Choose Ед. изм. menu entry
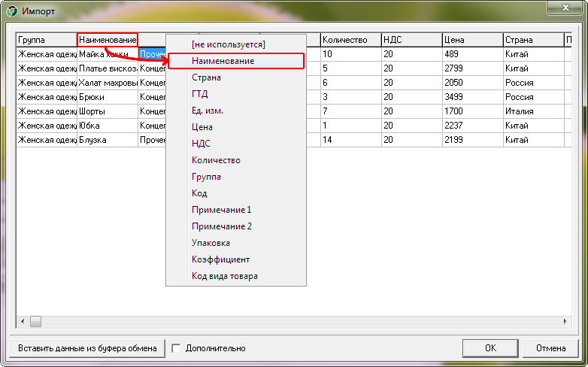The height and width of the screenshot is (367, 588). 208,111
